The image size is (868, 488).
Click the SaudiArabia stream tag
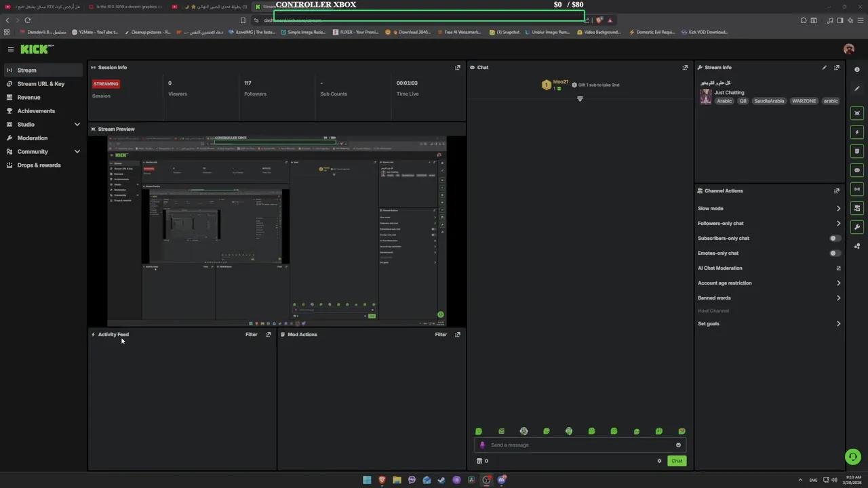pyautogui.click(x=769, y=101)
